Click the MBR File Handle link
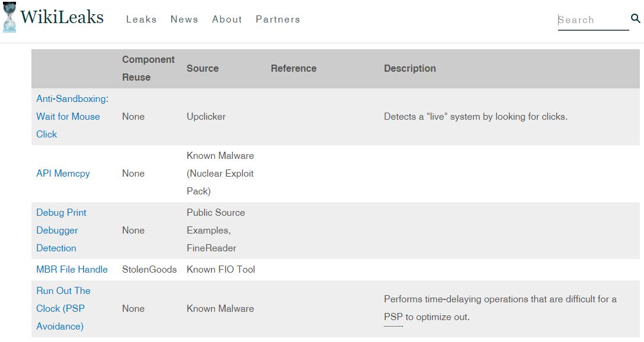 (x=72, y=269)
